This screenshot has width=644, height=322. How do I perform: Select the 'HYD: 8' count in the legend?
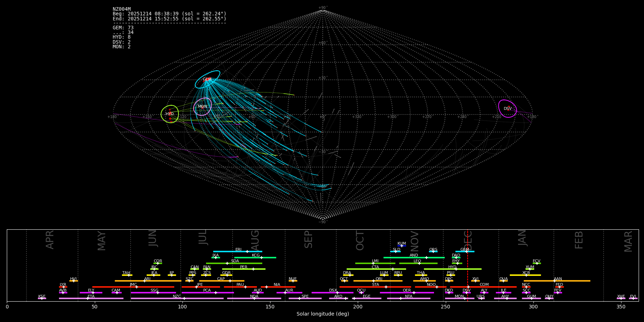[122, 37]
